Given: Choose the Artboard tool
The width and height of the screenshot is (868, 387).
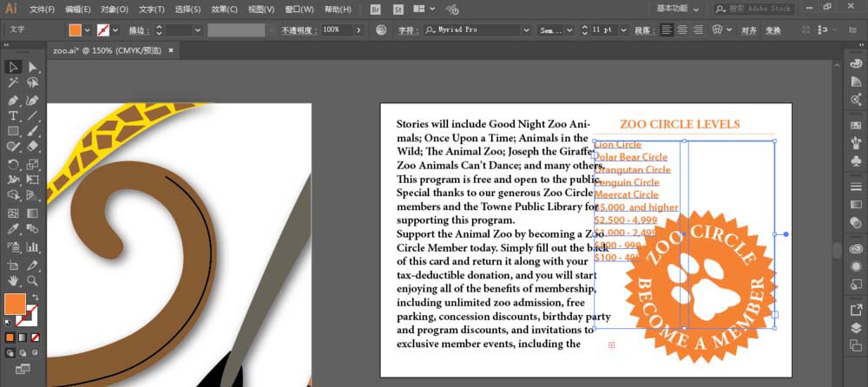Looking at the screenshot, I should pyautogui.click(x=13, y=266).
